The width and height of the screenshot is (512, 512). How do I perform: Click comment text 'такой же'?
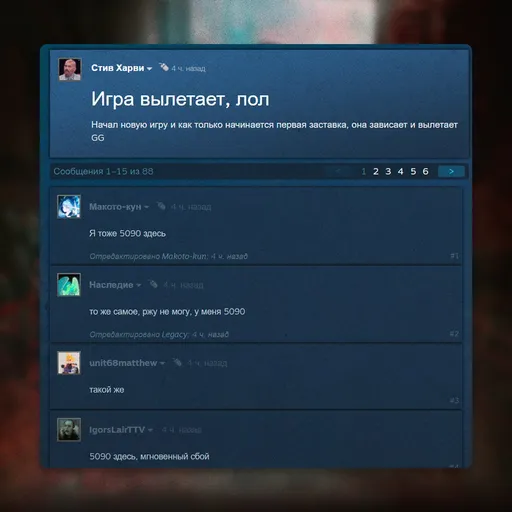click(x=107, y=390)
